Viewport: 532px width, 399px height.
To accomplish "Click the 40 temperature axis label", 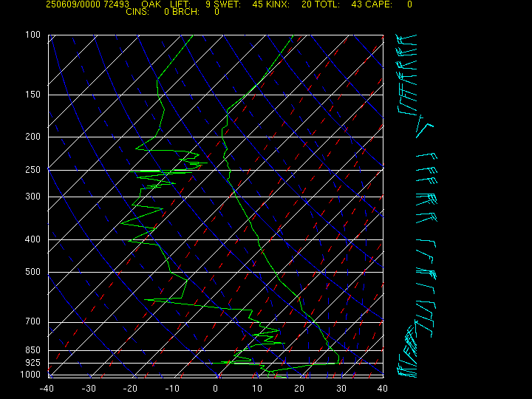I will (x=383, y=389).
